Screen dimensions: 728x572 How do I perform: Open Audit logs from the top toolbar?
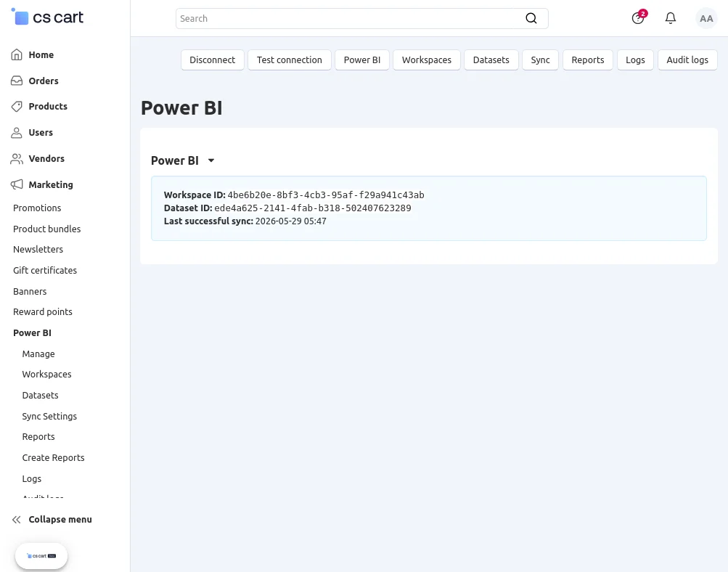click(x=687, y=60)
